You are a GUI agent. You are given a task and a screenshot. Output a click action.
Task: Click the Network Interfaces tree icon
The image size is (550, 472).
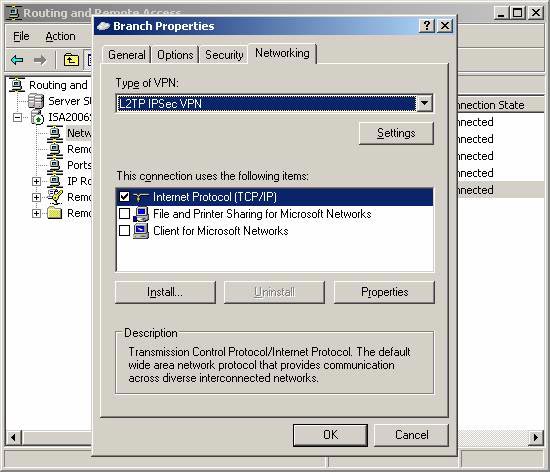click(x=55, y=133)
